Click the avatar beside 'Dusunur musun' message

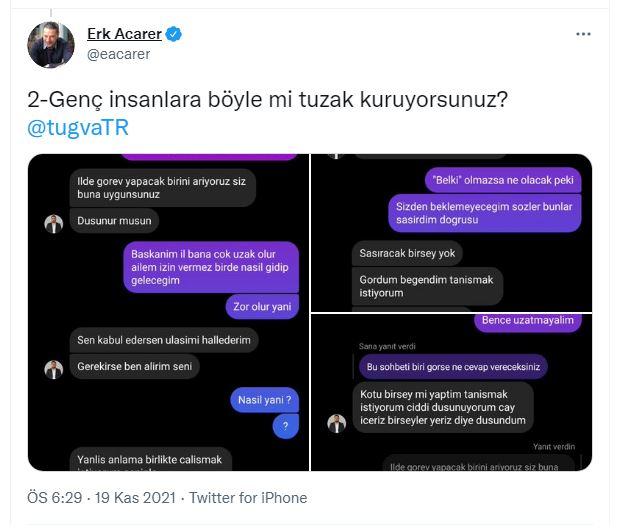point(54,224)
